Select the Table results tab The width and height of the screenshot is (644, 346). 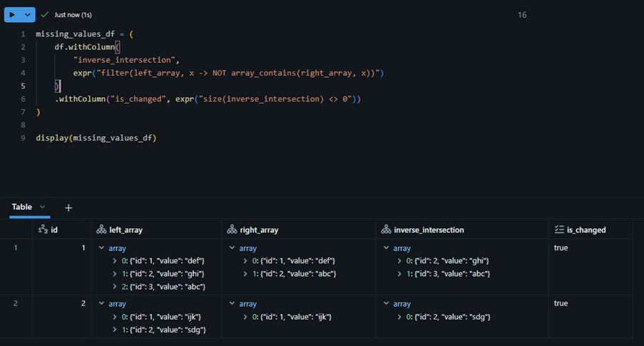coord(21,207)
